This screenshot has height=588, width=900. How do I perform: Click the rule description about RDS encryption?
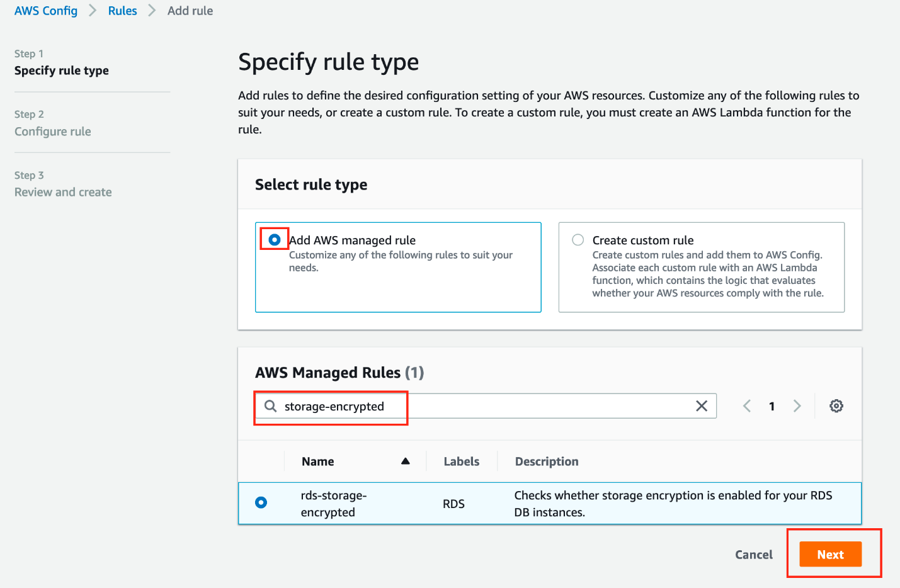[x=673, y=504]
